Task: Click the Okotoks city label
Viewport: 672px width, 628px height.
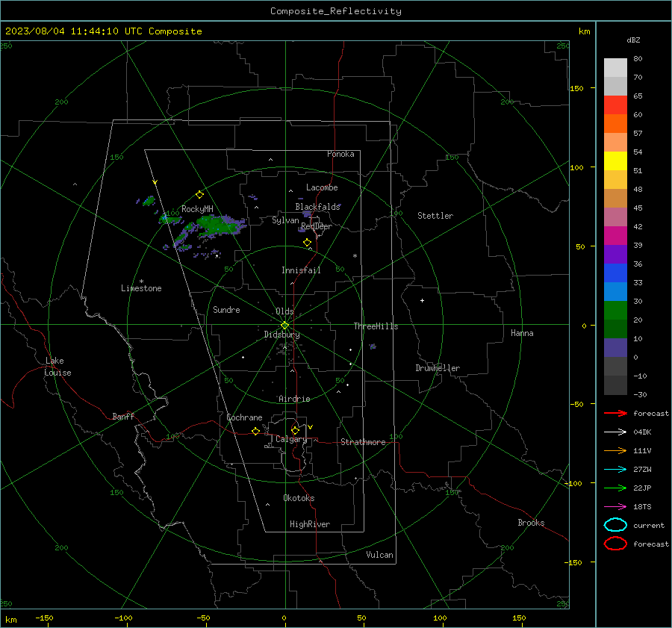Action: pyautogui.click(x=299, y=498)
